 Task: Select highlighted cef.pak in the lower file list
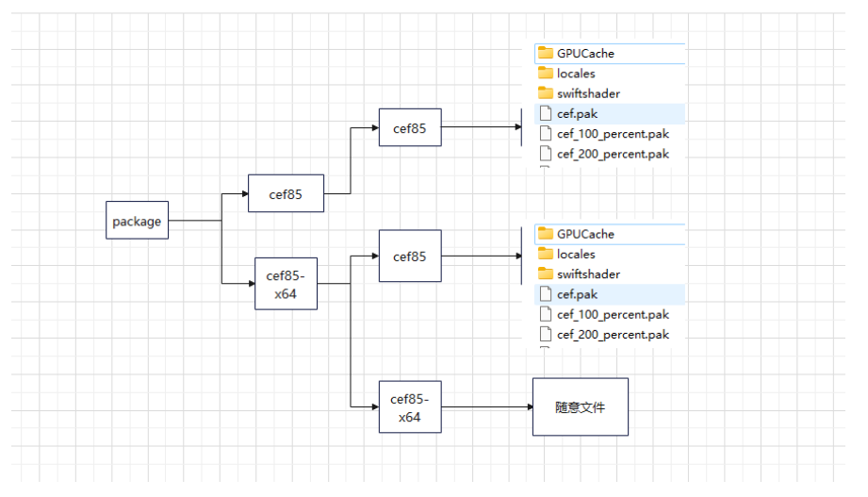577,294
